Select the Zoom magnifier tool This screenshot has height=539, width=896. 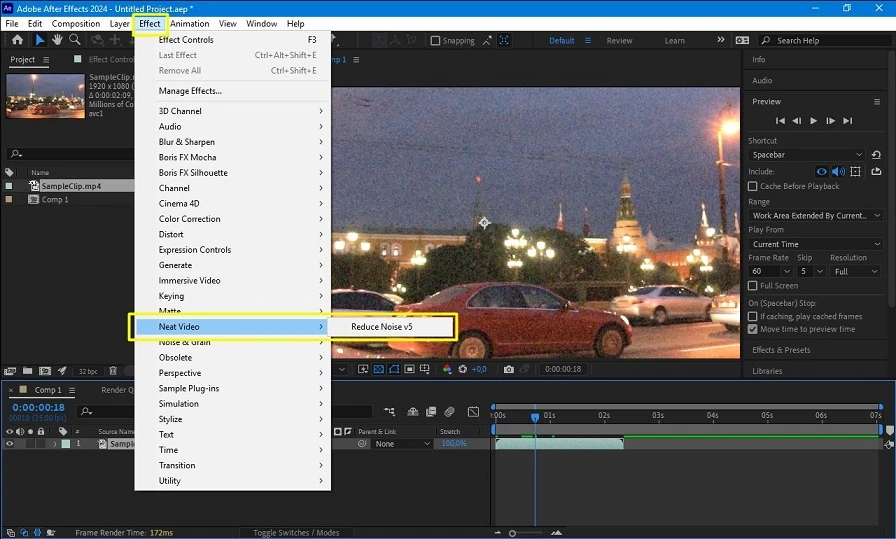point(75,39)
